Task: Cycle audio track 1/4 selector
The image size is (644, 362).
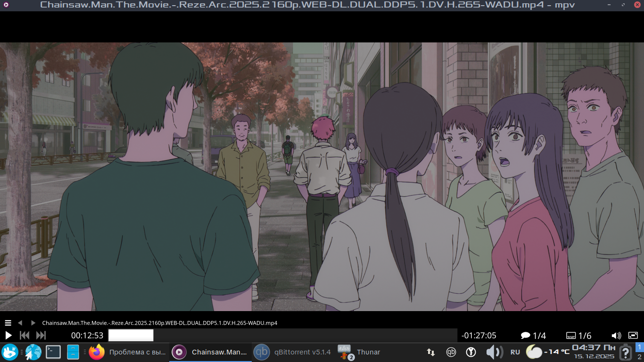Action: pyautogui.click(x=533, y=336)
